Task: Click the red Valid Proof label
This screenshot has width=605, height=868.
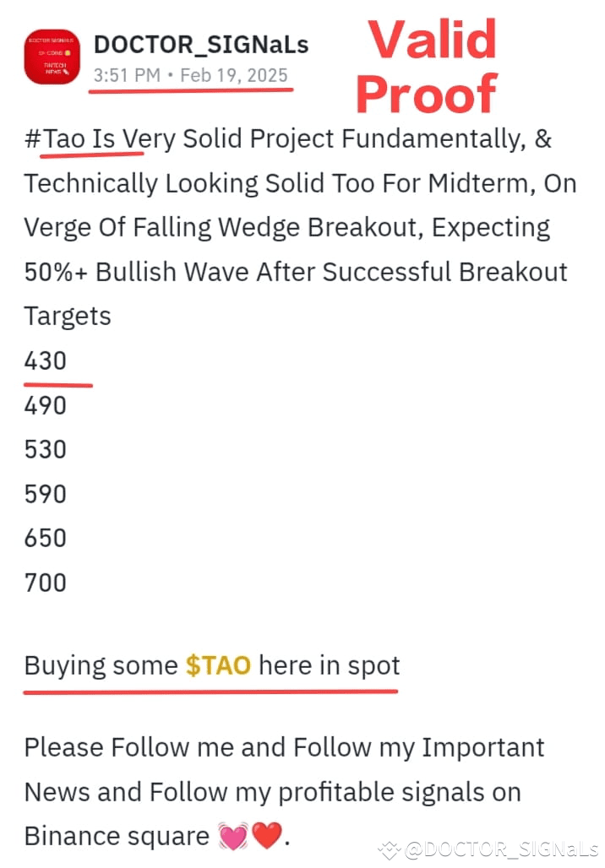Action: click(x=427, y=67)
